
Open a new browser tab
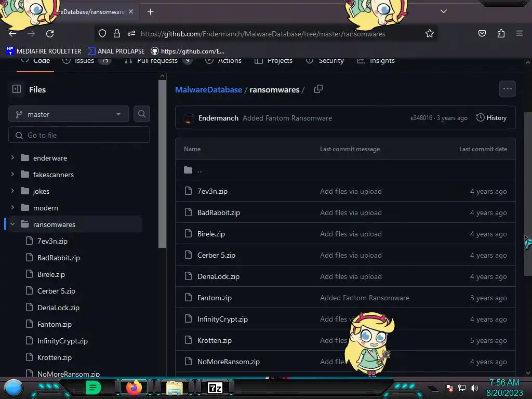pyautogui.click(x=150, y=12)
